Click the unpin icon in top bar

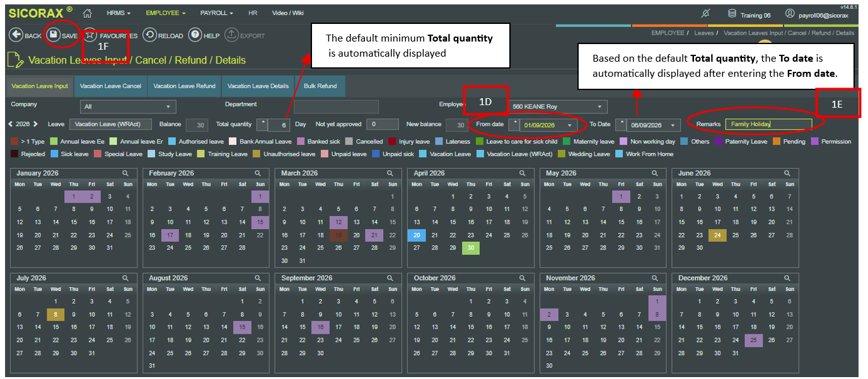(x=706, y=13)
